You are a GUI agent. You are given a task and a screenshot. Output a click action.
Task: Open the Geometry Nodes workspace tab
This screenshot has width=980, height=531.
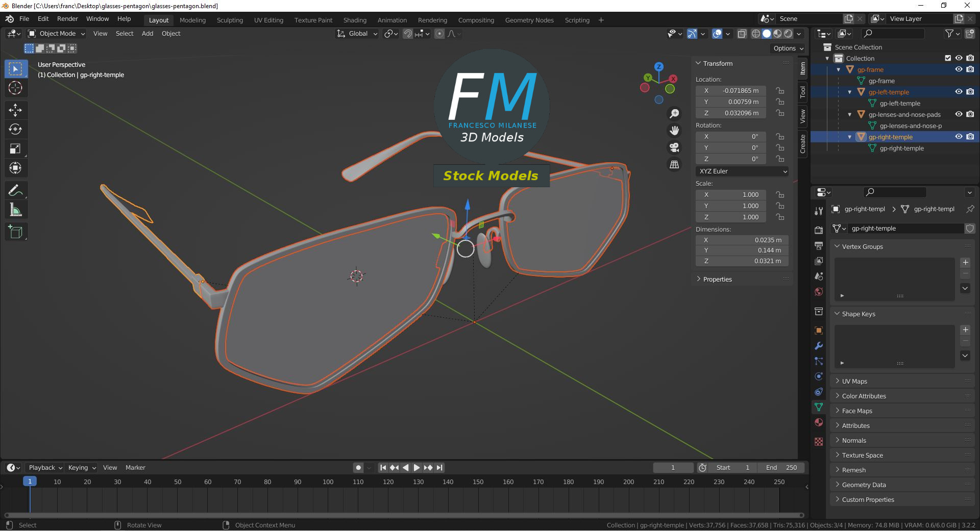click(529, 20)
